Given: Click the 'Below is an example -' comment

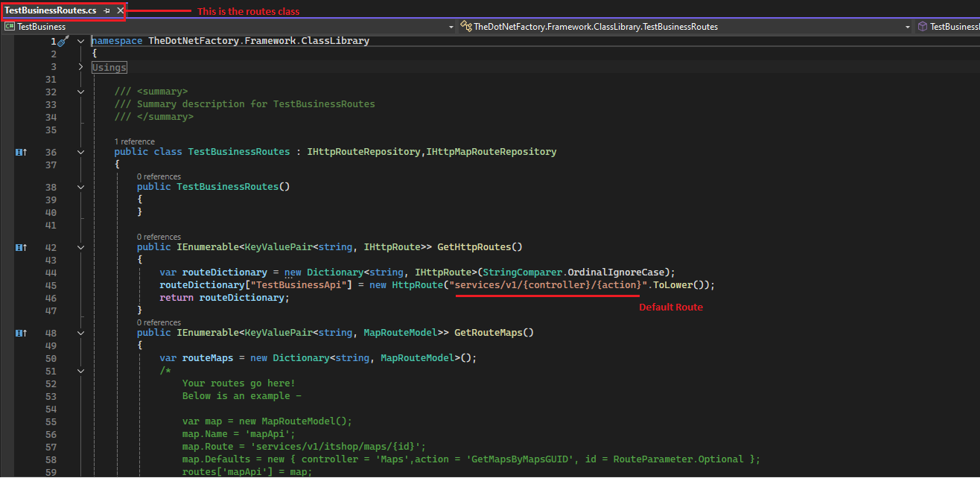Looking at the screenshot, I should coord(242,396).
